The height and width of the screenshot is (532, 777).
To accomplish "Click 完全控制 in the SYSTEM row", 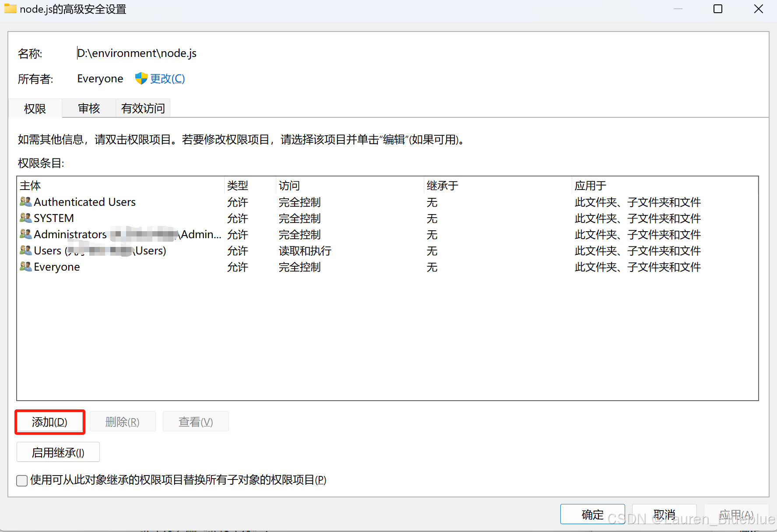I will tap(299, 218).
